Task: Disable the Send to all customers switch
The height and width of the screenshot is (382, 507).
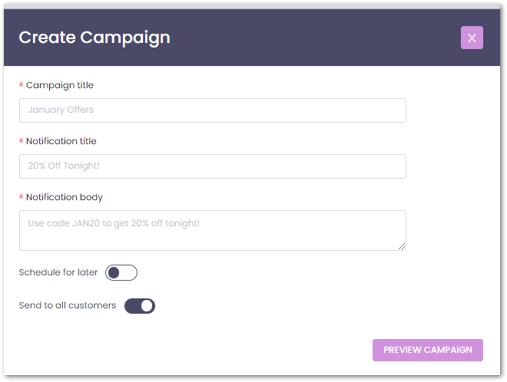Action: (140, 306)
